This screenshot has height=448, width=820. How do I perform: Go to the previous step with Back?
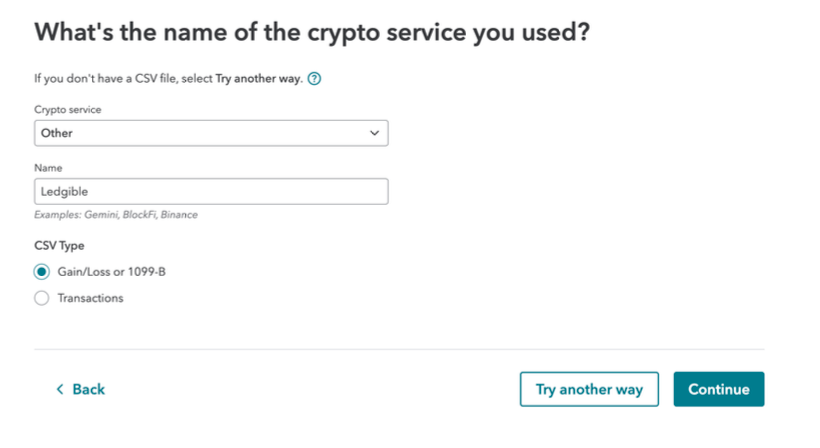81,389
